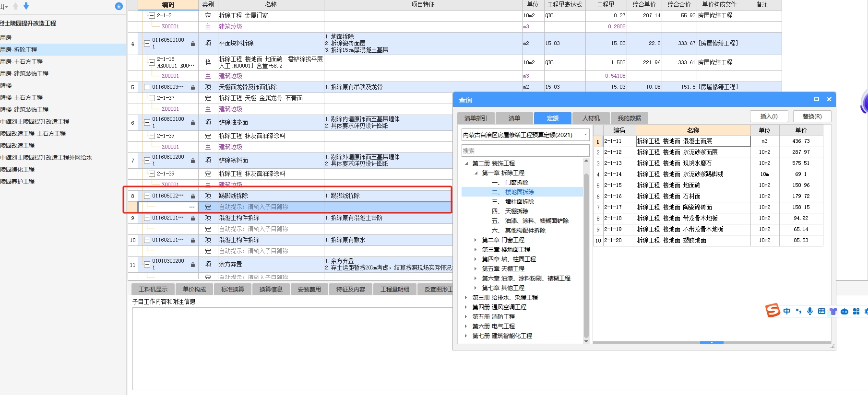This screenshot has height=395, width=868.
Task: Click the blue move-down arrow icon
Action: click(26, 6)
